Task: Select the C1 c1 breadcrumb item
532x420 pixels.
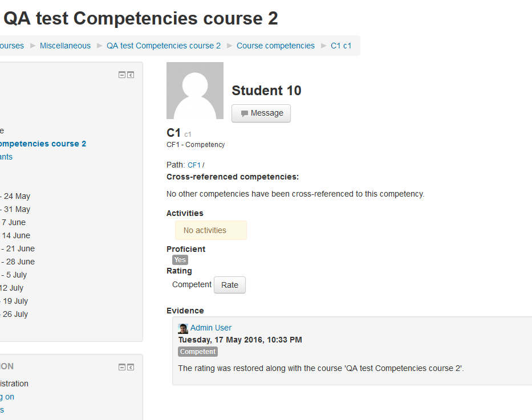Action: click(341, 46)
